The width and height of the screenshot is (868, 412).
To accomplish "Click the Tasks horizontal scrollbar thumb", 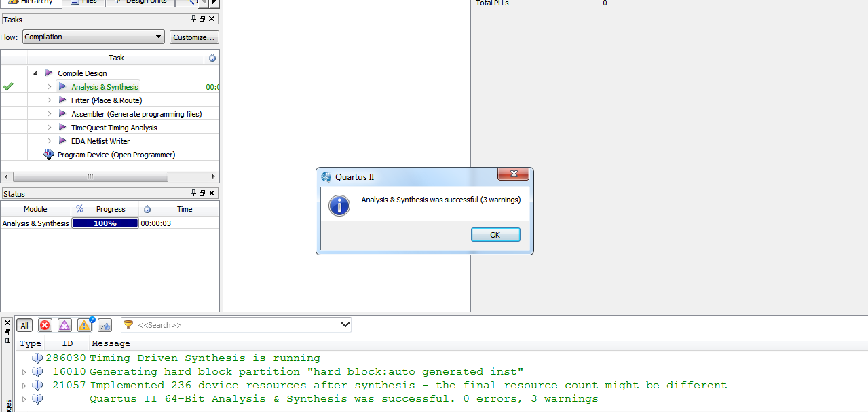I will click(x=90, y=176).
